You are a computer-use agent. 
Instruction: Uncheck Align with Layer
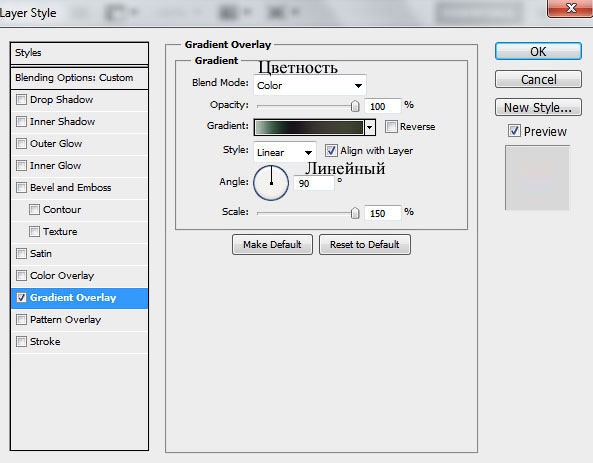click(331, 151)
